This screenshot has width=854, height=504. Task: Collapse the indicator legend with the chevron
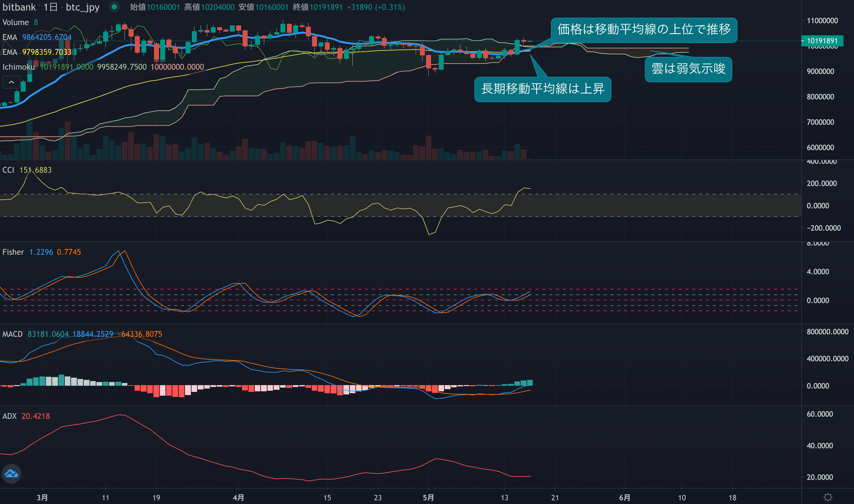[11, 82]
